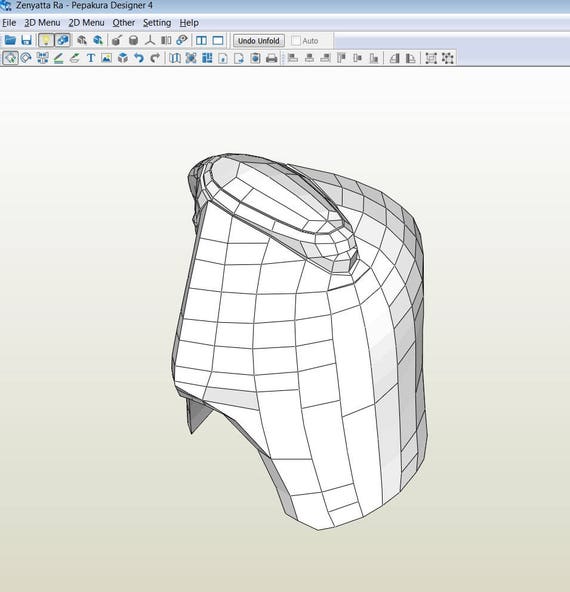This screenshot has height=592, width=570.
Task: Click the fifth align icon in the group
Action: pyautogui.click(x=358, y=58)
